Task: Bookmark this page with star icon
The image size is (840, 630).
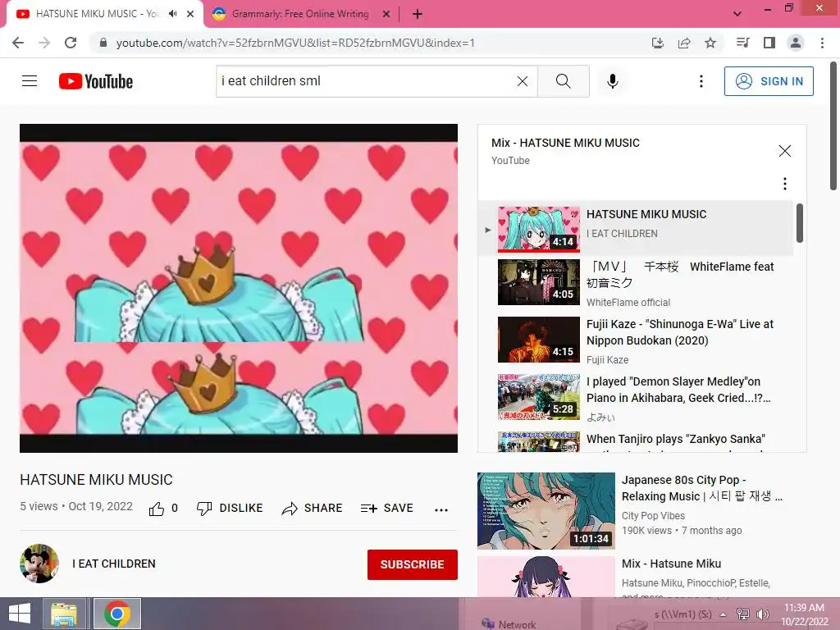Action: [710, 43]
